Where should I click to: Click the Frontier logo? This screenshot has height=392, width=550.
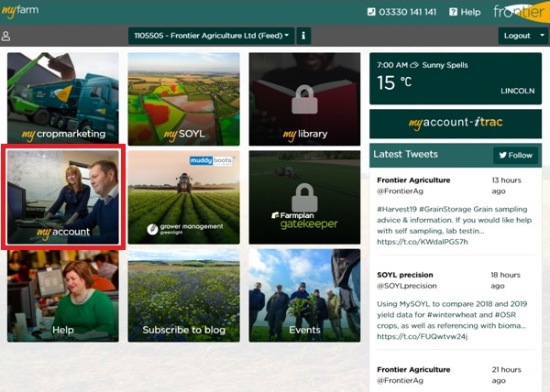520,12
